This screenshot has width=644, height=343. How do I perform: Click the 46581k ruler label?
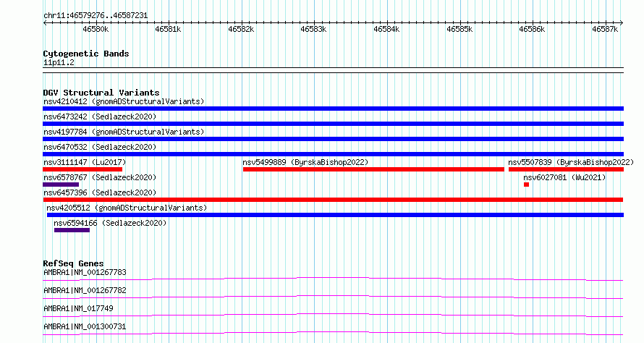(168, 29)
